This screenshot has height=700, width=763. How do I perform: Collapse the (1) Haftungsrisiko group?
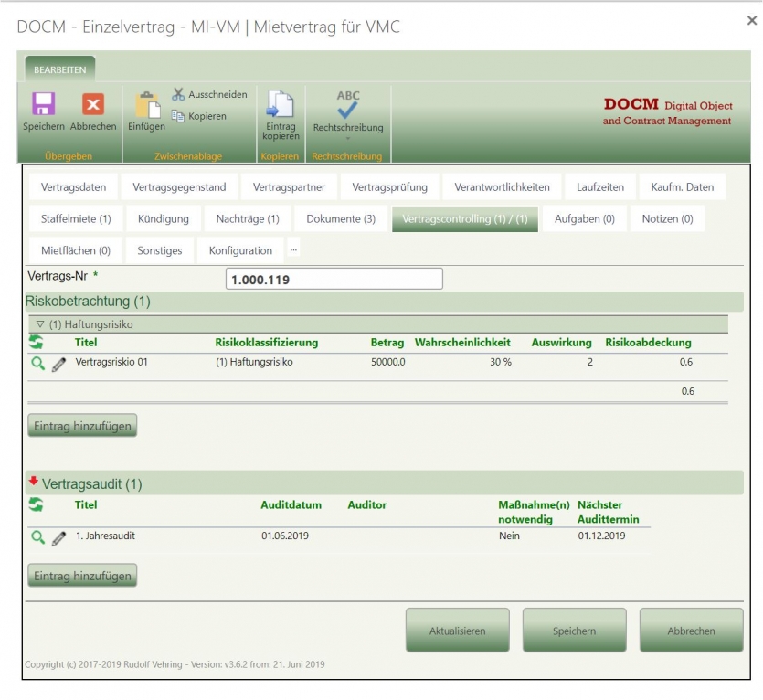tap(40, 323)
